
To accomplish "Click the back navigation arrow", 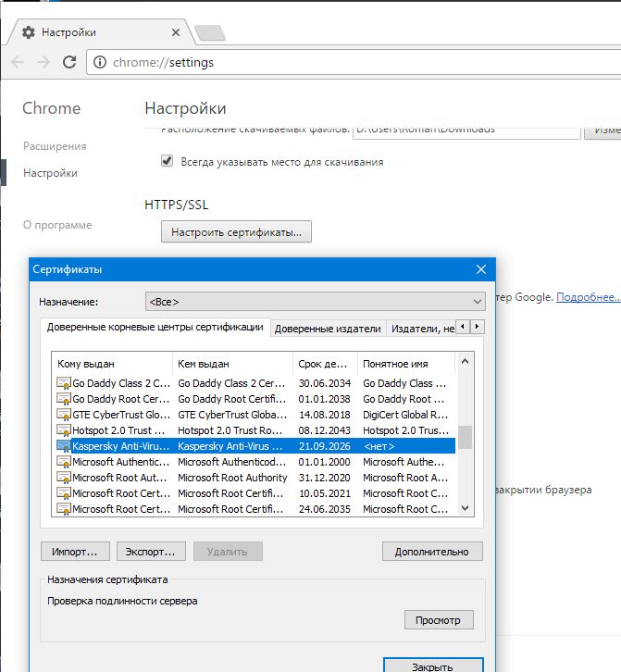I will (19, 62).
